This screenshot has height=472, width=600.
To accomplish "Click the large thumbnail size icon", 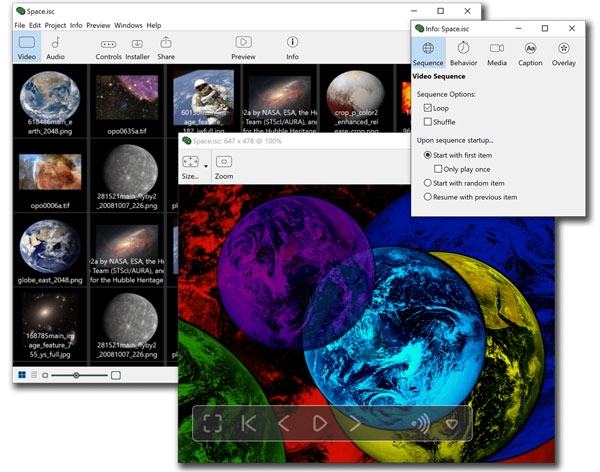I will click(116, 375).
